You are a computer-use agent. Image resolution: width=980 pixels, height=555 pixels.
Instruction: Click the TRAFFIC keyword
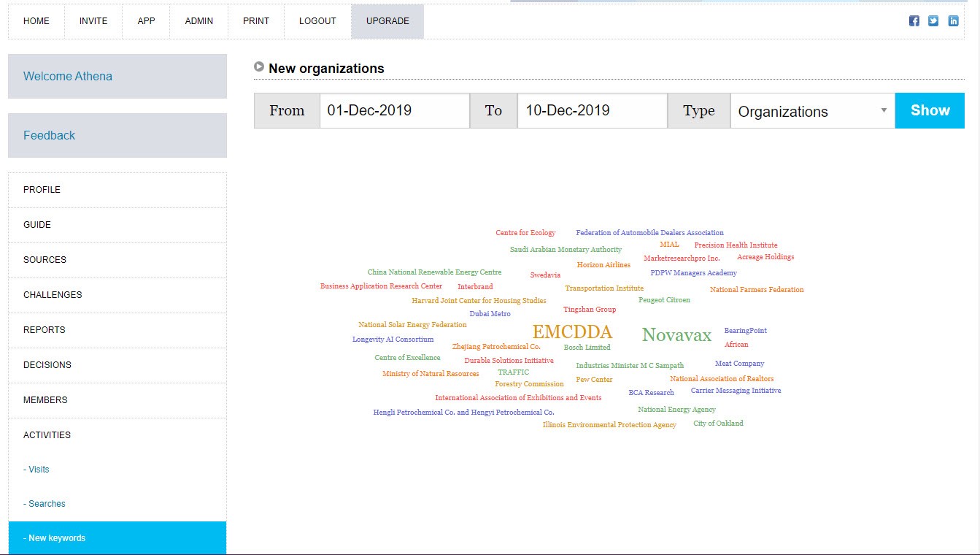tap(513, 372)
